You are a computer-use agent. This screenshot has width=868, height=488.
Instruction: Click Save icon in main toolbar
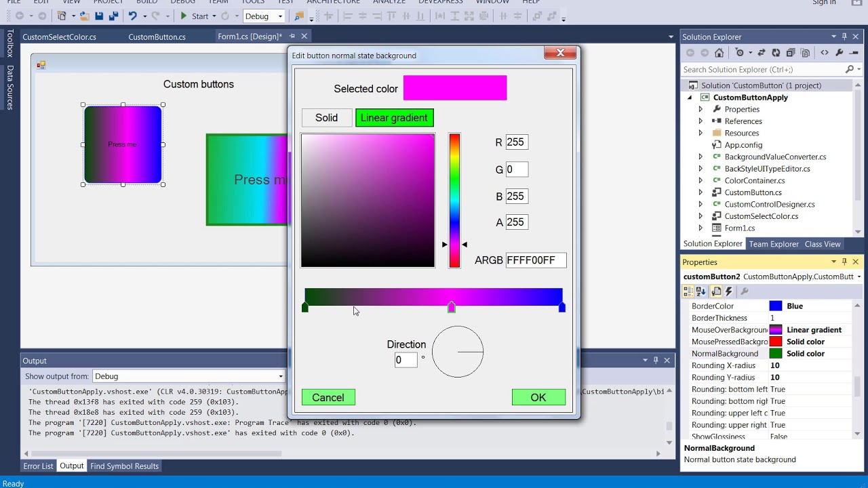99,16
